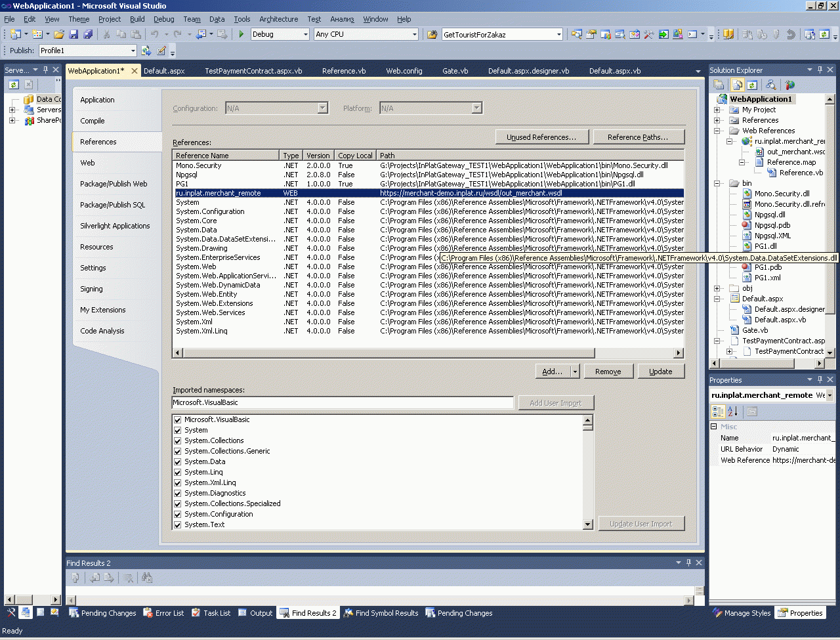Open the Debug menu in menu bar
The image size is (840, 640).
point(163,19)
